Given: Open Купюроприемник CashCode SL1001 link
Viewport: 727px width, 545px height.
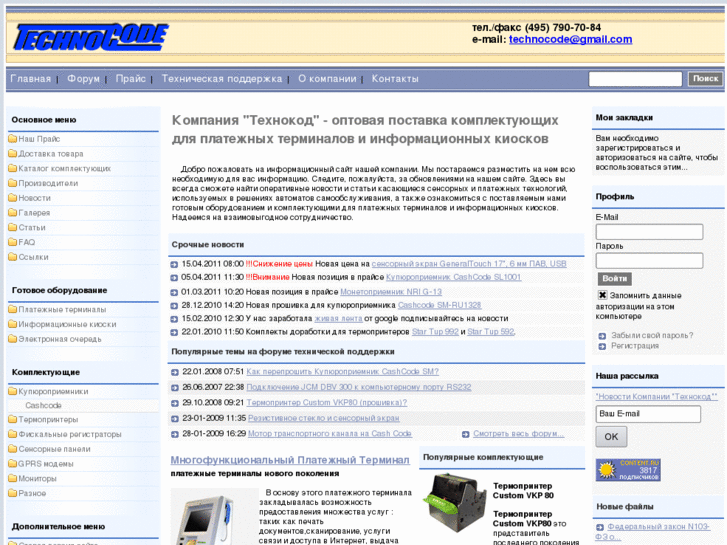Looking at the screenshot, I should pos(453,277).
